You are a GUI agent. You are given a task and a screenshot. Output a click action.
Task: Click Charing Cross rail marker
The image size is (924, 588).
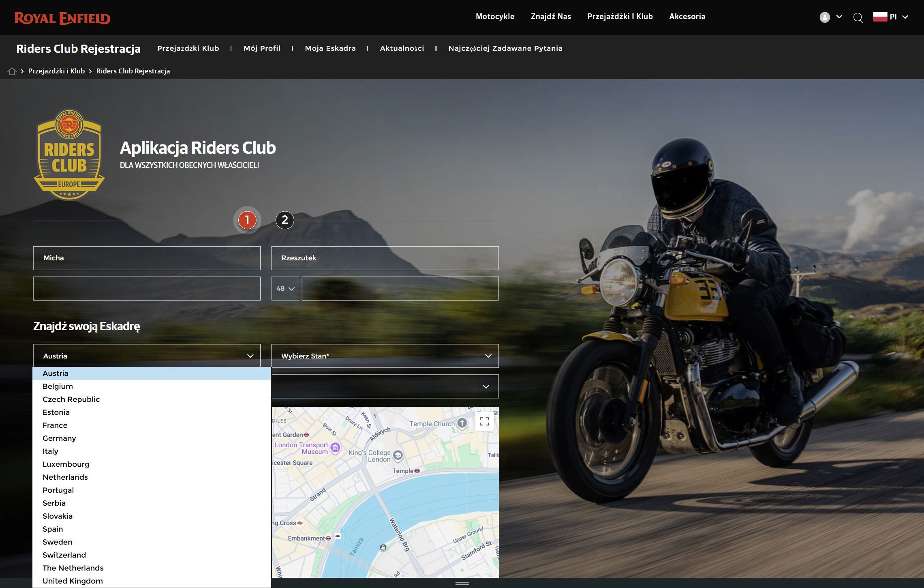point(300,523)
